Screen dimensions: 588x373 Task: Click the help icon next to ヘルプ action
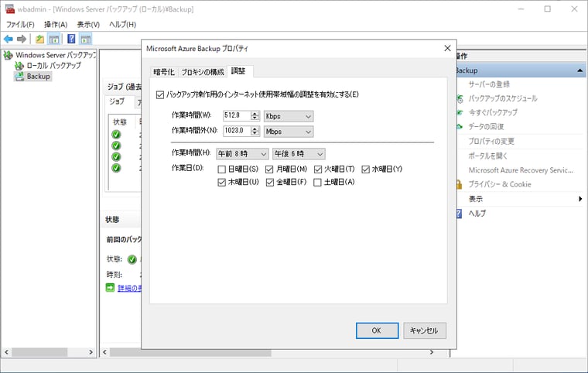(459, 214)
